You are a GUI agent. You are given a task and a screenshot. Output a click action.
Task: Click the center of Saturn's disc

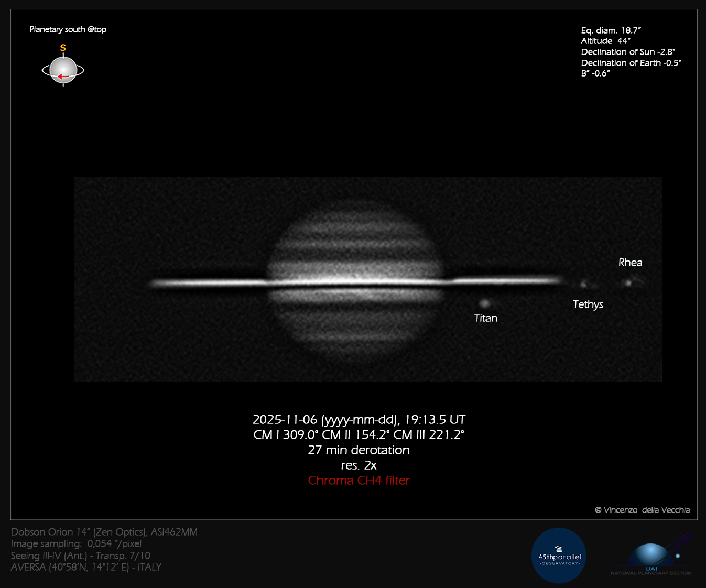355,283
